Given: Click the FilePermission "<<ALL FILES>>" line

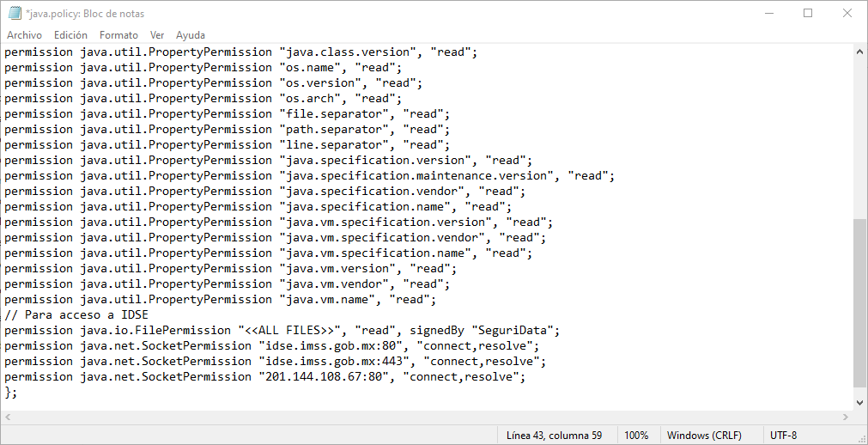Looking at the screenshot, I should click(x=282, y=330).
